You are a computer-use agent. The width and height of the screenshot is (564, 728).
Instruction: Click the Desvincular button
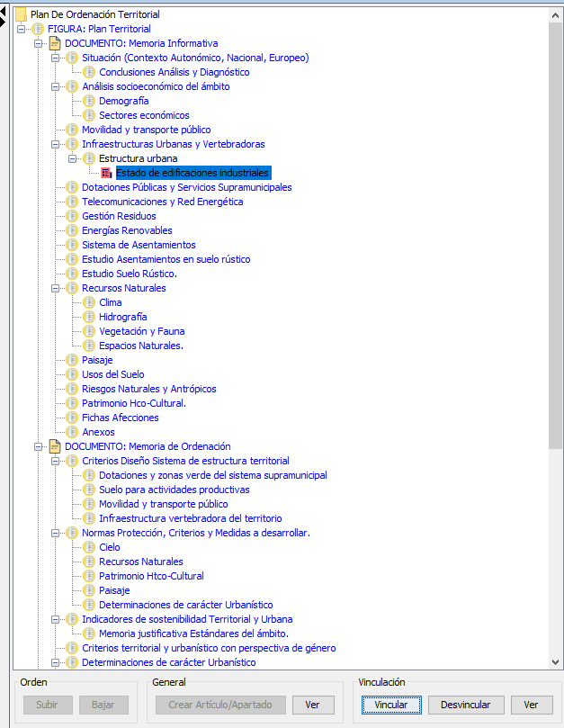(466, 705)
